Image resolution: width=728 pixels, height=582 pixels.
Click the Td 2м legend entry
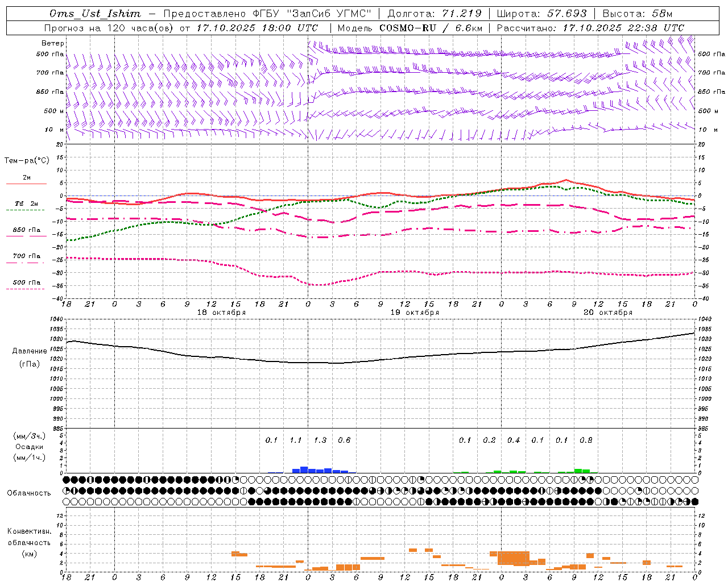tap(27, 203)
